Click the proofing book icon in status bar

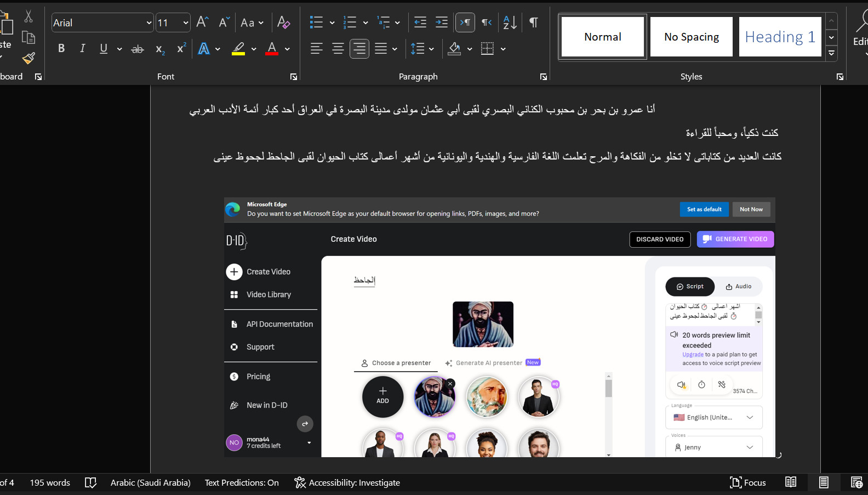click(x=91, y=482)
